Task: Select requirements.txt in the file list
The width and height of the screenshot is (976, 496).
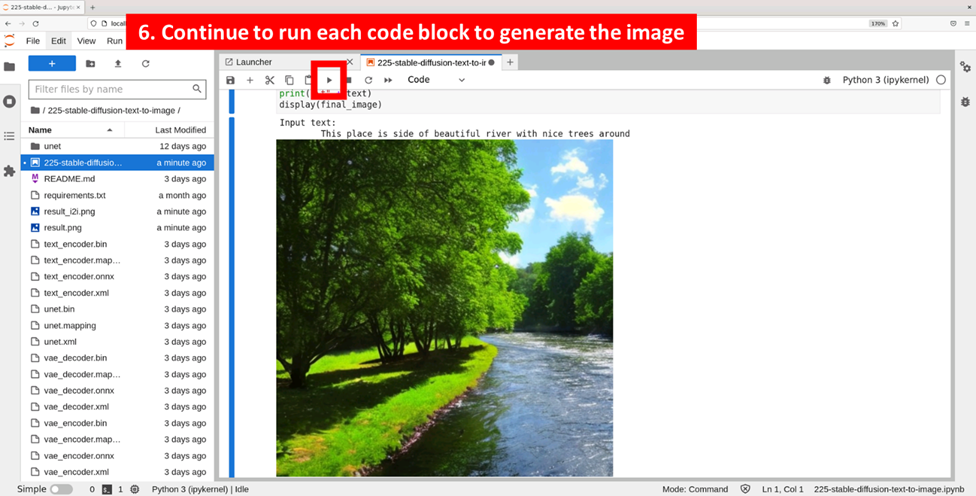Action: click(118, 195)
